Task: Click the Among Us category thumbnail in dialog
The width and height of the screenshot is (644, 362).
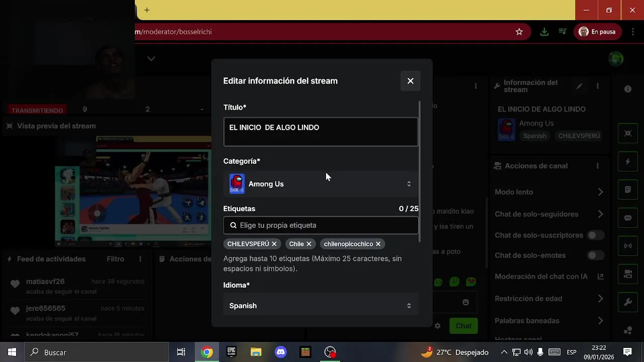Action: (x=237, y=184)
